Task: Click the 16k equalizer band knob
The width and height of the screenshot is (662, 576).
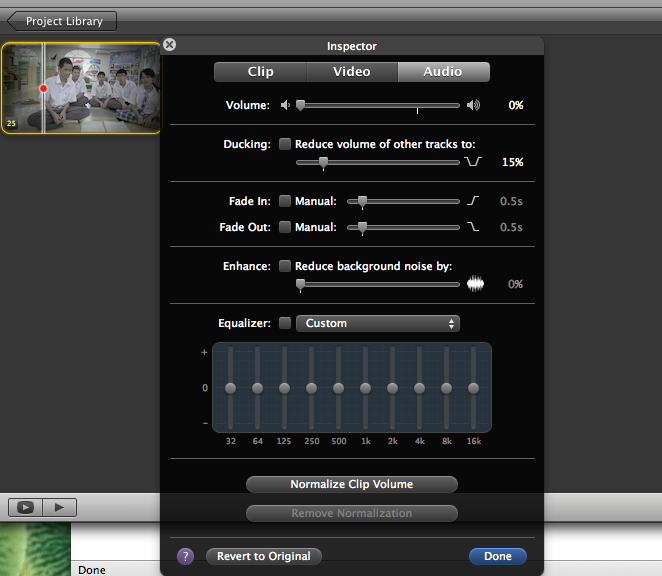Action: (x=474, y=388)
